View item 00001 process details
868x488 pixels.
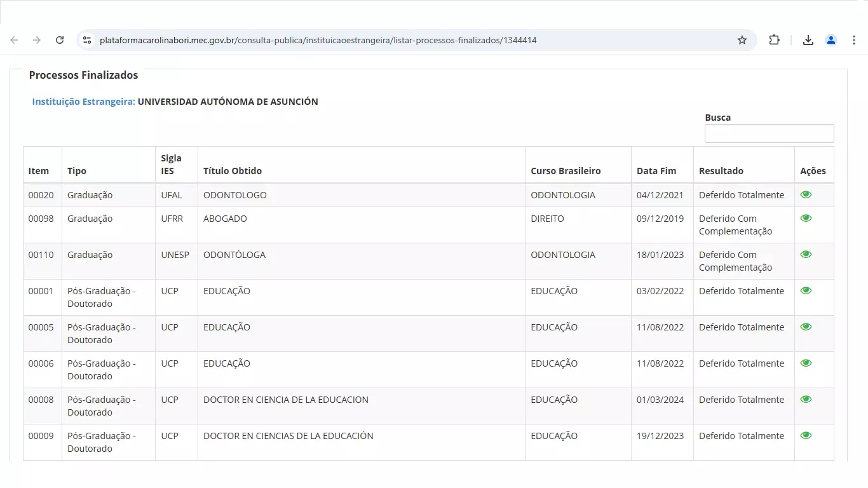[x=806, y=291]
